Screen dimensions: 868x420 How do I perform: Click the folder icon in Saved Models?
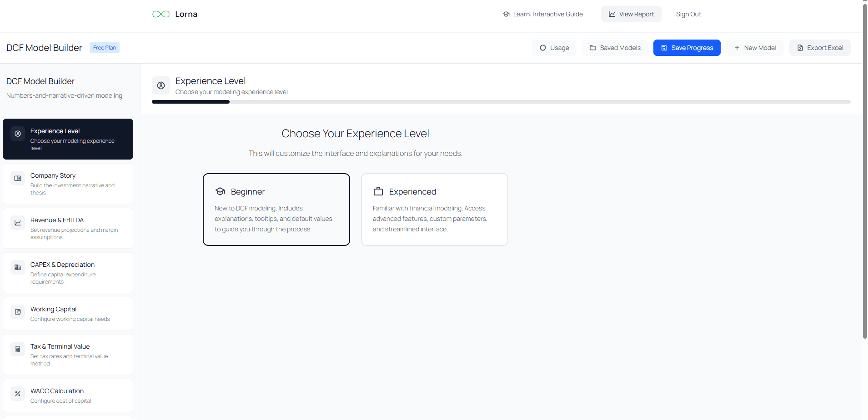(593, 48)
